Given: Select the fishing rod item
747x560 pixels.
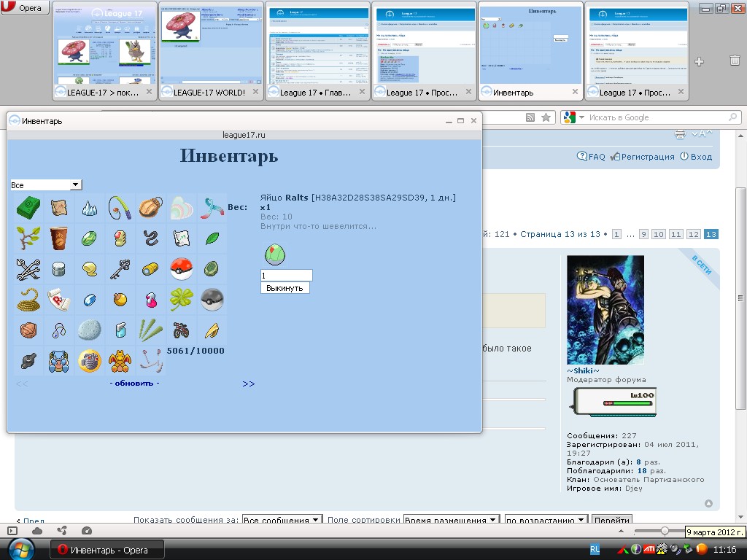Looking at the screenshot, I should point(120,208).
